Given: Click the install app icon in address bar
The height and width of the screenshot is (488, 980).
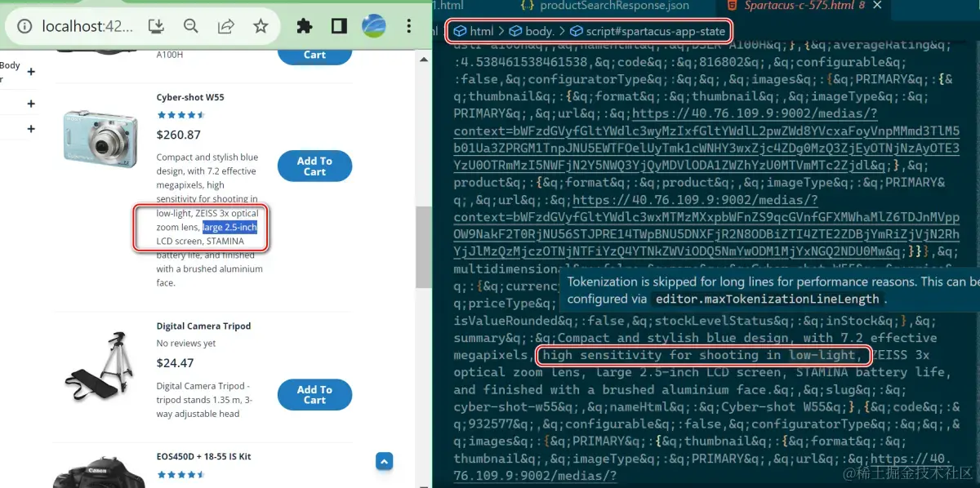Looking at the screenshot, I should (x=156, y=26).
